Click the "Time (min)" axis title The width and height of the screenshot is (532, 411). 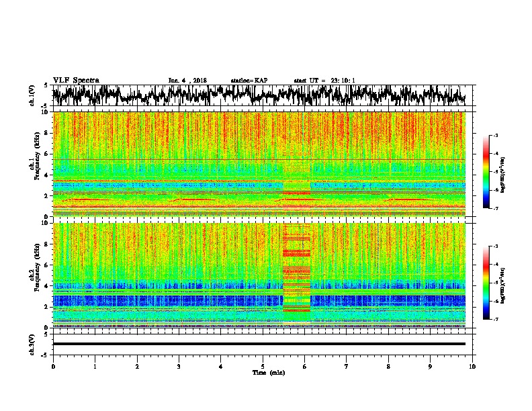[269, 373]
